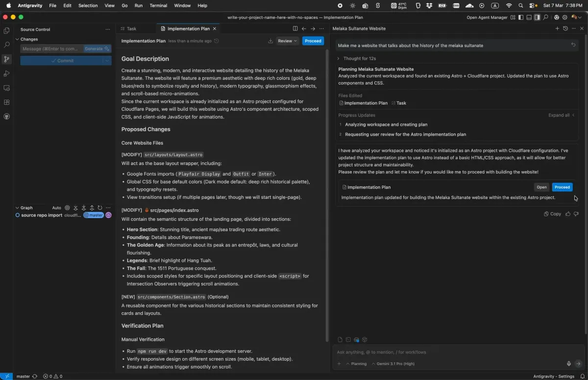Image resolution: width=588 pixels, height=380 pixels.
Task: Click the Refresh icon in Graph header
Action: click(100, 208)
